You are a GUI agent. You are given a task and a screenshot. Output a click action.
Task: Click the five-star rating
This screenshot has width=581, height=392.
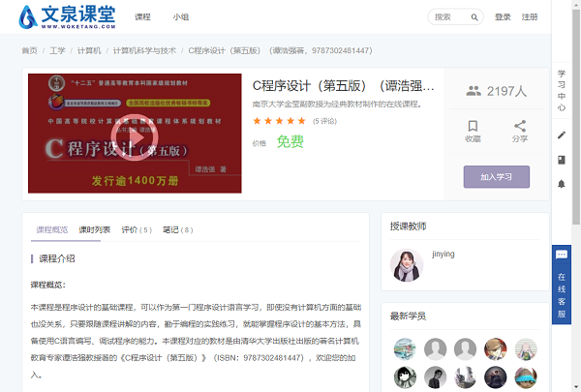[279, 121]
